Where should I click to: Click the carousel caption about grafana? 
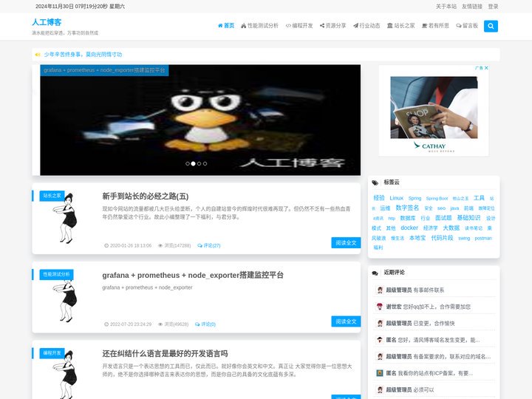tap(104, 70)
